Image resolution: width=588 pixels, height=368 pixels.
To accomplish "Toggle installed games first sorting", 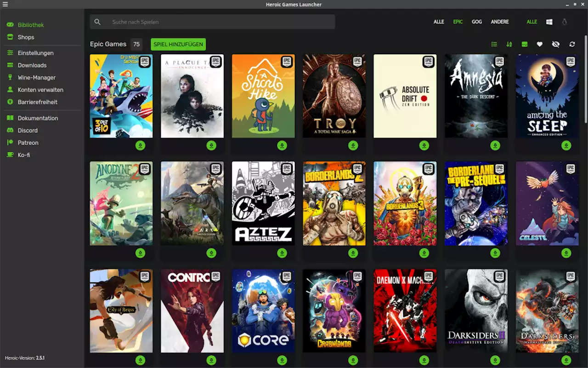I will (524, 44).
